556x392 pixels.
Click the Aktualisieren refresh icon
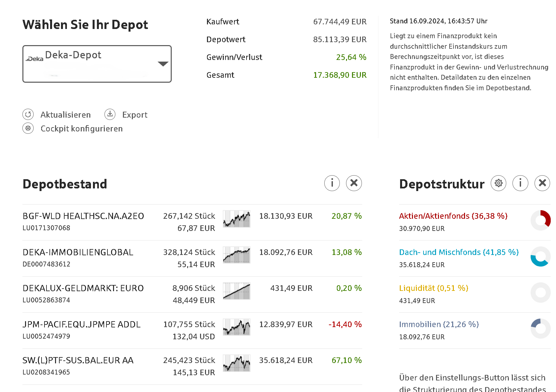pos(28,114)
